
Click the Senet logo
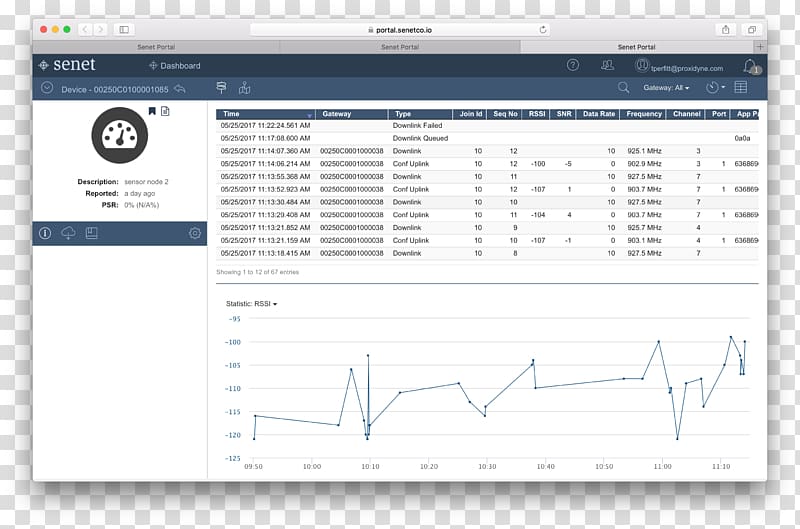click(x=67, y=65)
